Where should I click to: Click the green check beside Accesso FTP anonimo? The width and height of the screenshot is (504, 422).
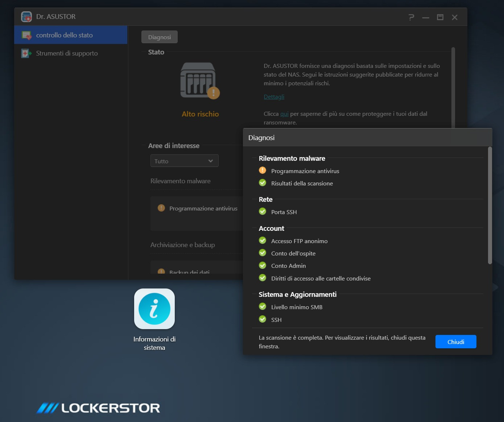(263, 240)
